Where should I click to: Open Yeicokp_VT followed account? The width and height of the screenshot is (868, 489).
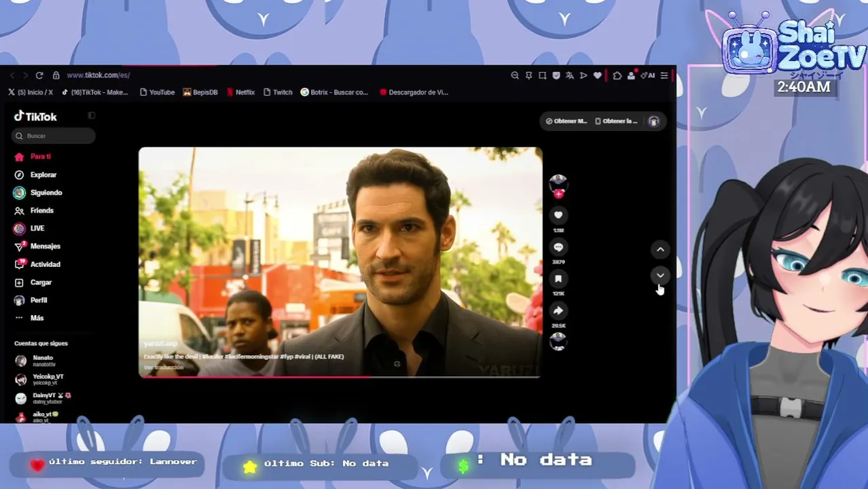click(x=40, y=379)
